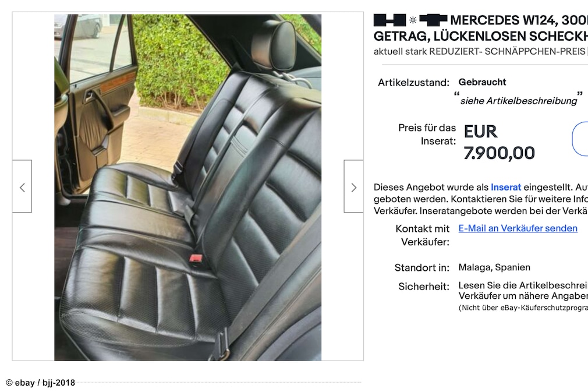The height and width of the screenshot is (392, 588).
Task: Open the rear seat leather photo
Action: point(188,188)
